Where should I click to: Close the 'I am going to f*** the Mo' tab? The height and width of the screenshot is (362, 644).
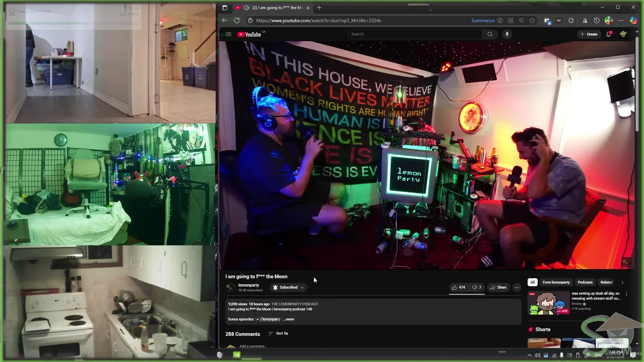[308, 8]
